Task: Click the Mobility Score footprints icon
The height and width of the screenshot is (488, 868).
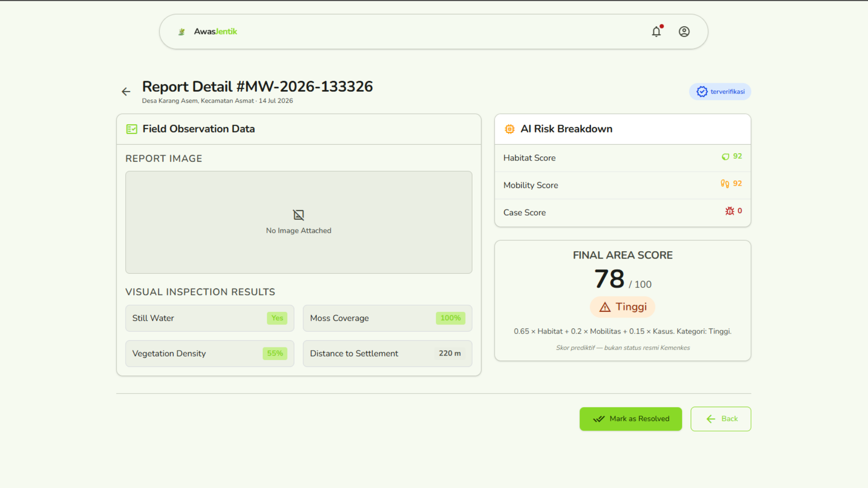Action: (x=725, y=183)
